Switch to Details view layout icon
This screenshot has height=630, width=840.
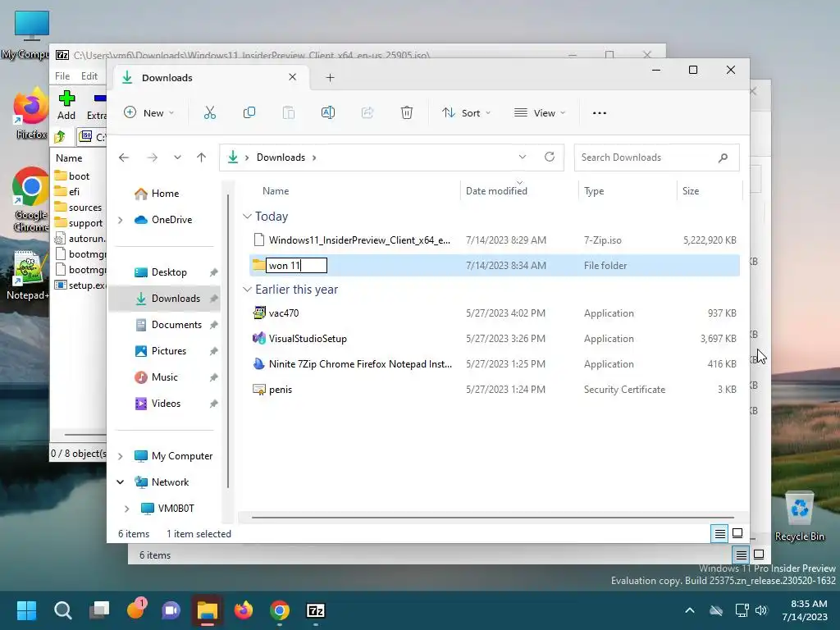click(x=719, y=533)
